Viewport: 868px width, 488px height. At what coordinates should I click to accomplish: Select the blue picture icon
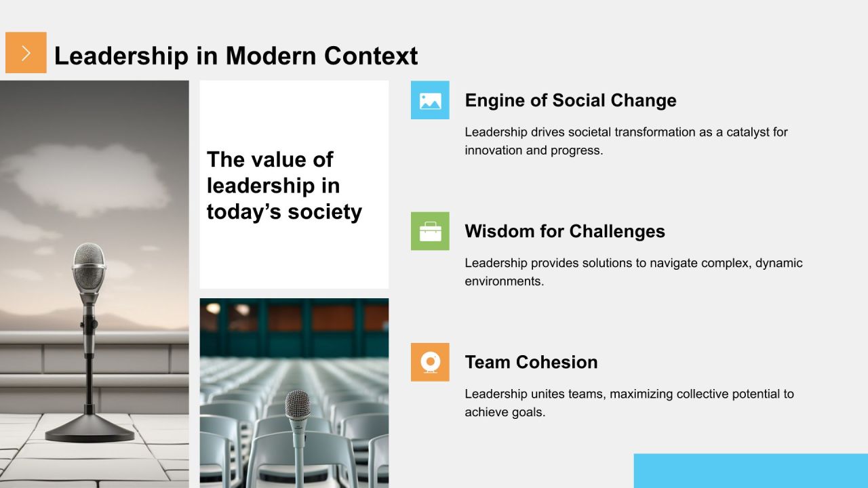(x=430, y=100)
